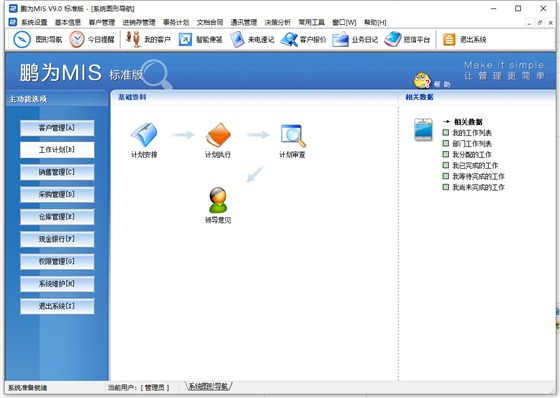The image size is (560, 398).
Task: Select 权限管理[G] sidebar button
Action: (x=57, y=262)
